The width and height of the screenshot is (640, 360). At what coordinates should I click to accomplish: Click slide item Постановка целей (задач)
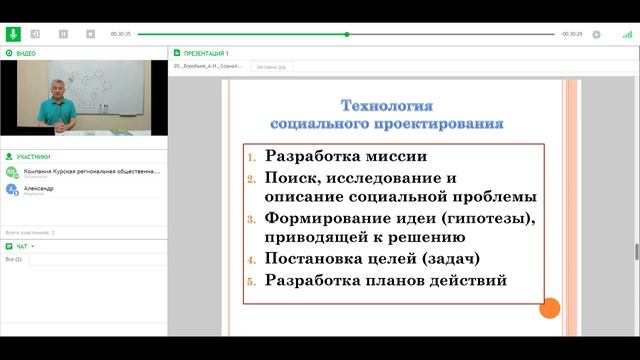pos(372,258)
